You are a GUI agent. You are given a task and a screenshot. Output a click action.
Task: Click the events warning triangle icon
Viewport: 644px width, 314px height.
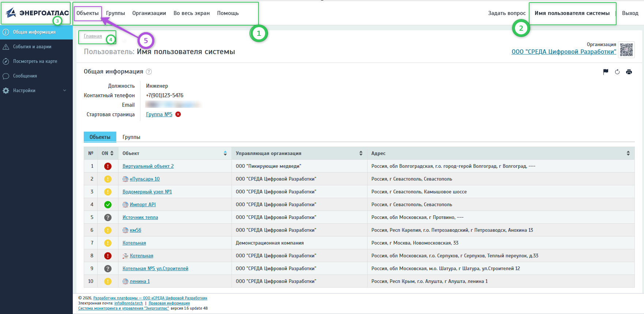click(x=6, y=47)
